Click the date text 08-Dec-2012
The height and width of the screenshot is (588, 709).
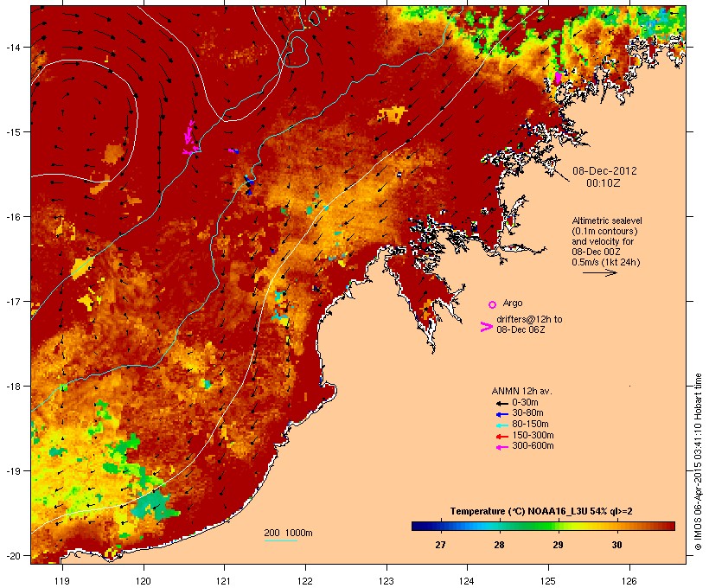click(x=604, y=171)
